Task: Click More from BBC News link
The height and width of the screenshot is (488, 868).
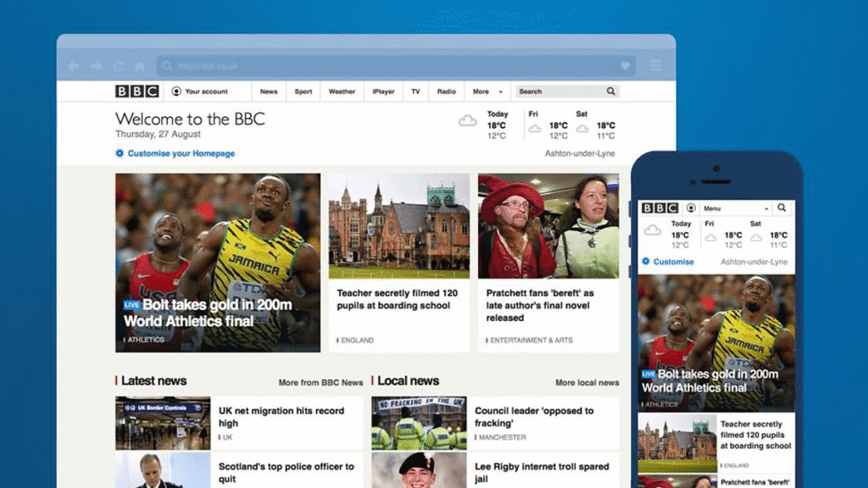Action: (x=320, y=383)
